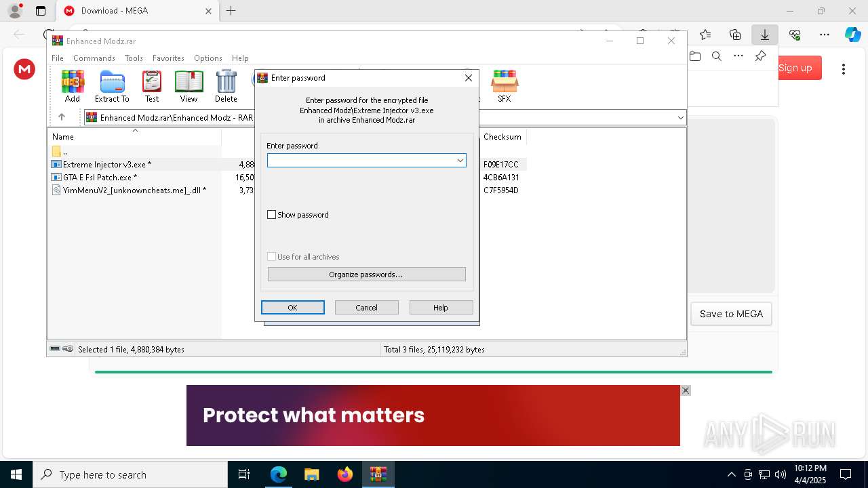868x488 pixels.
Task: Click the Organize passwords button
Action: tap(366, 274)
